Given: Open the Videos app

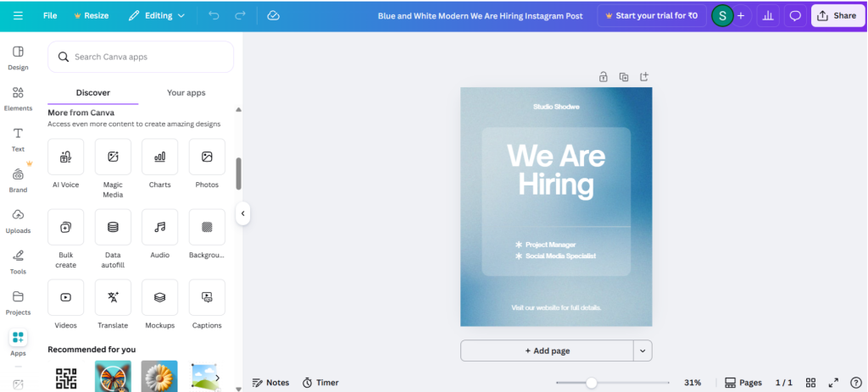Looking at the screenshot, I should point(66,297).
